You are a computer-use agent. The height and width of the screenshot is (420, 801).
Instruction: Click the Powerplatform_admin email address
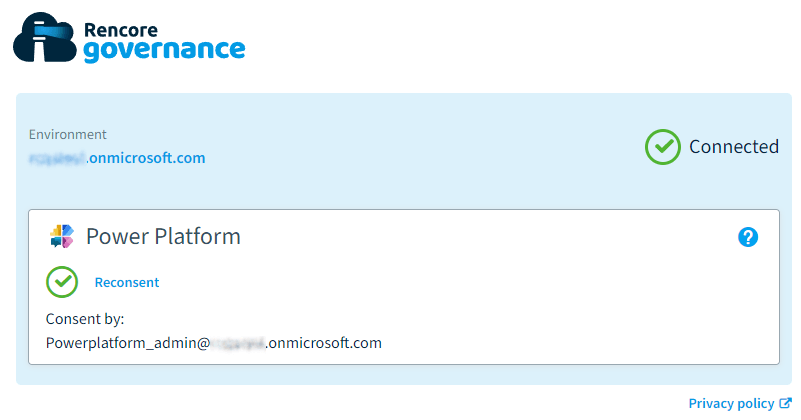pyautogui.click(x=214, y=343)
